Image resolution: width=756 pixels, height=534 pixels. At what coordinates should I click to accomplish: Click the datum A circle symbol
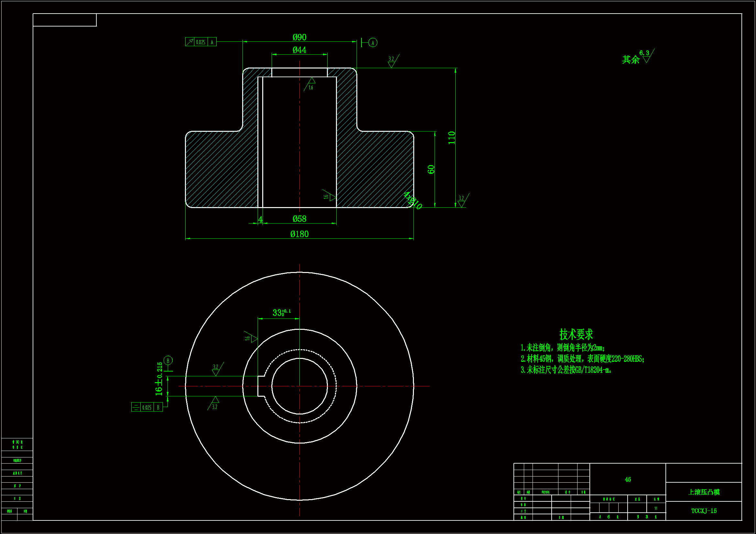point(373,42)
